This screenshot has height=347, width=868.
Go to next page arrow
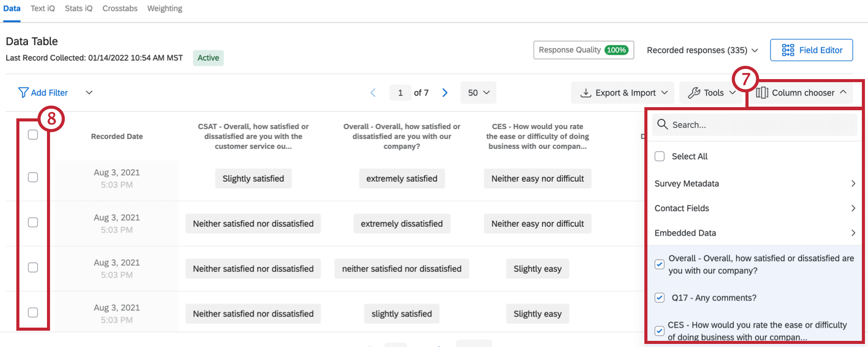coord(445,93)
